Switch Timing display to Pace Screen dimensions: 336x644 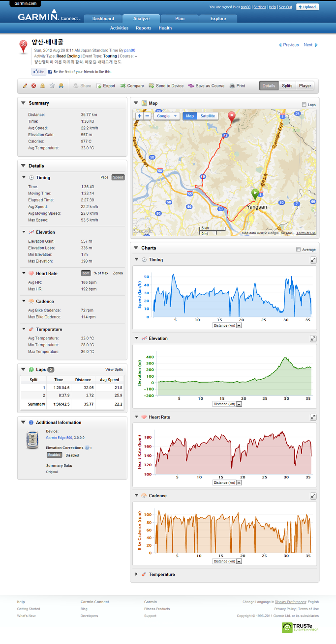(x=104, y=177)
